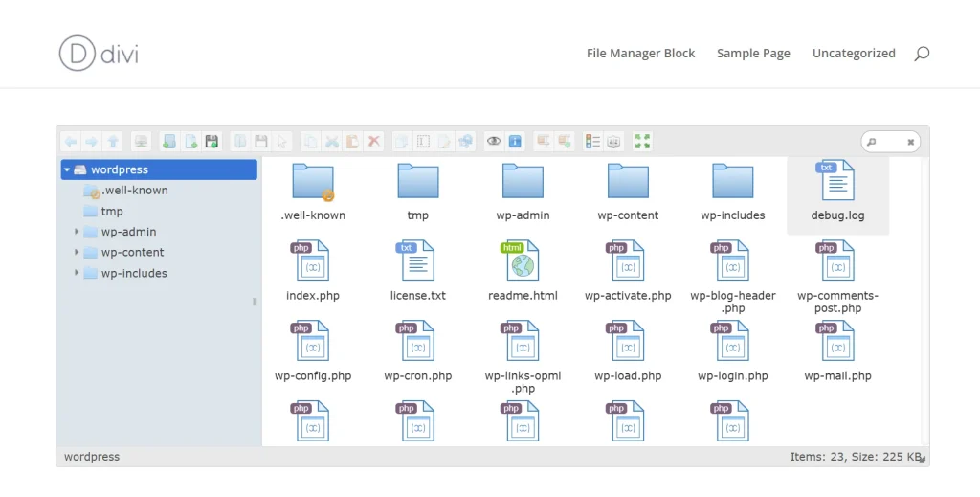
Task: Click the Download toolbar icon
Action: tap(261, 142)
